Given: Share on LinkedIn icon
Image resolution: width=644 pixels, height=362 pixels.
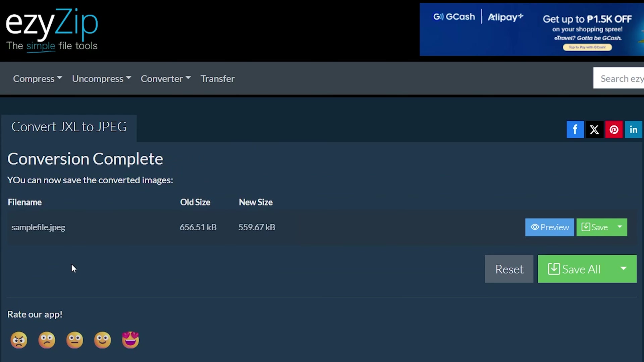Looking at the screenshot, I should click(x=633, y=129).
